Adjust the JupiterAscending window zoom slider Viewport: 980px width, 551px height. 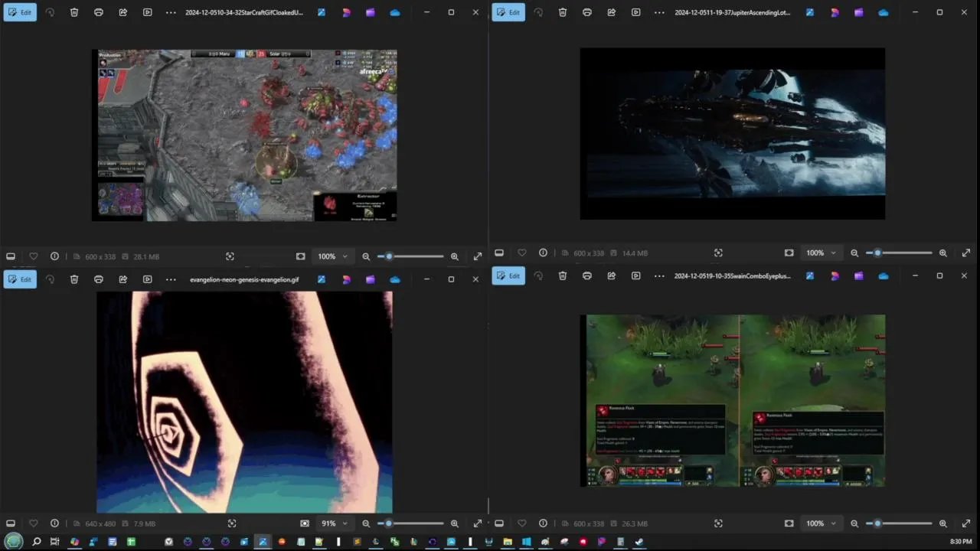(x=899, y=253)
